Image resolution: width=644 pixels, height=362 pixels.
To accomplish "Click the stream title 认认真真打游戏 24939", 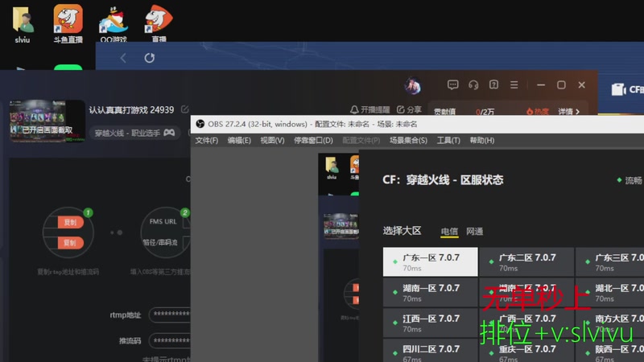I will pos(131,109).
